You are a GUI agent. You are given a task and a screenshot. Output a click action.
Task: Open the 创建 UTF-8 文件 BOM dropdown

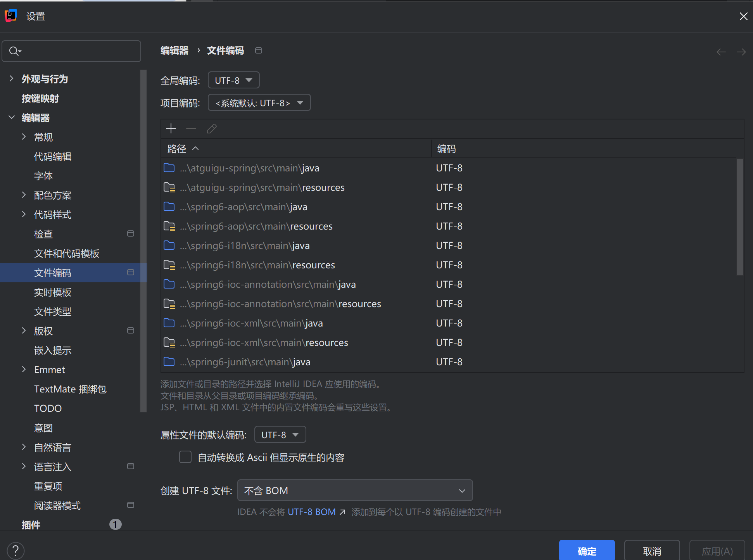tap(355, 491)
